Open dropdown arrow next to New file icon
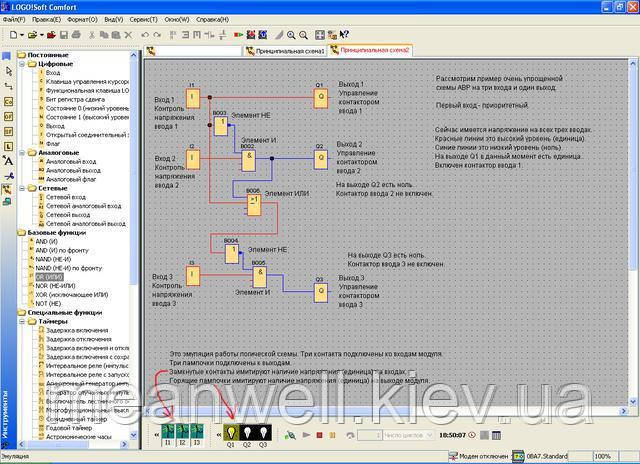 [x=21, y=34]
